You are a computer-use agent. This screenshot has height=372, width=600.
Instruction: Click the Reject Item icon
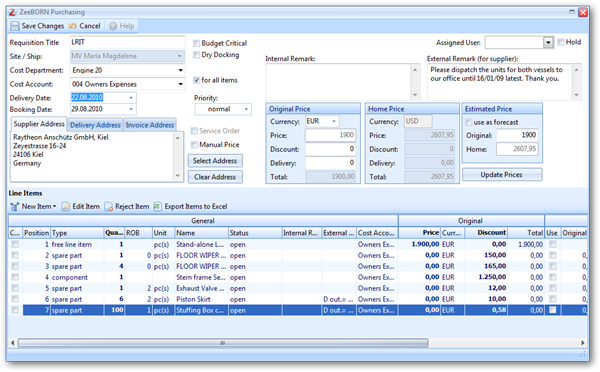109,207
